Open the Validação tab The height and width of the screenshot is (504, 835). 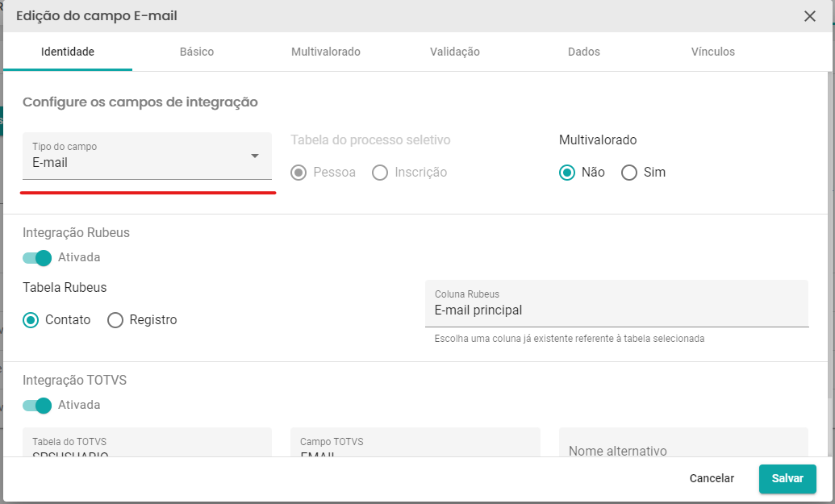[455, 52]
